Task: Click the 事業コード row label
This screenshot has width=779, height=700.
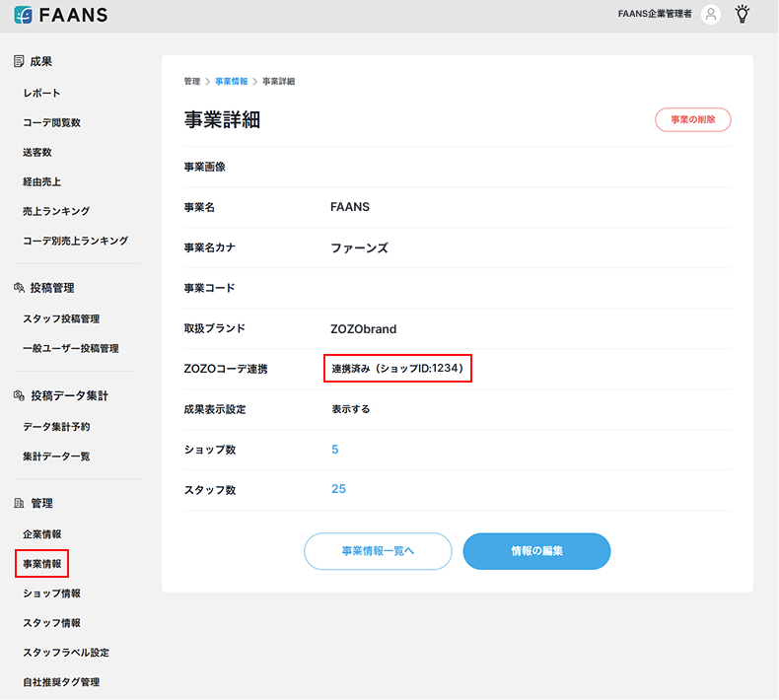Action: pos(209,288)
